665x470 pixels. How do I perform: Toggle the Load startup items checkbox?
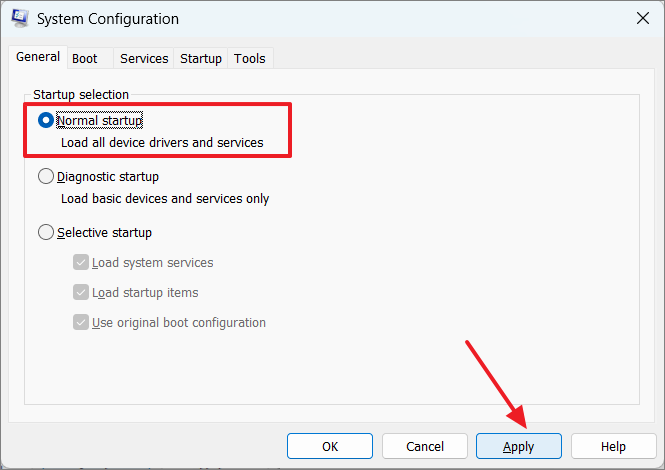tap(81, 292)
